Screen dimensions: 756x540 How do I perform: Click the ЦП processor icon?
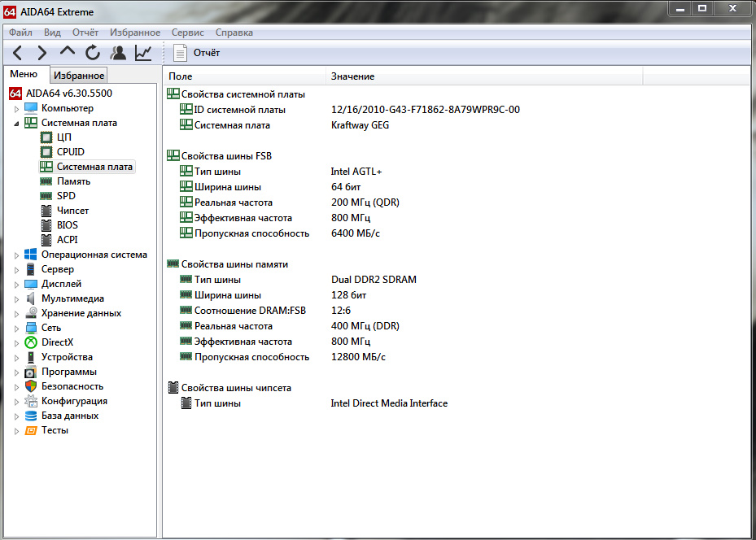(x=46, y=137)
